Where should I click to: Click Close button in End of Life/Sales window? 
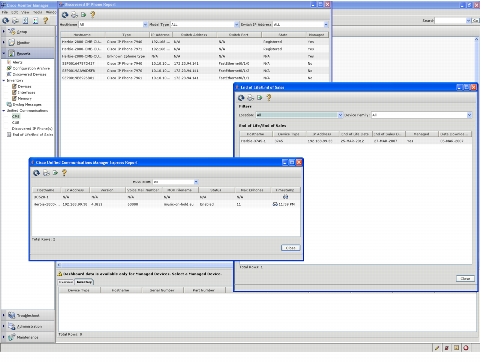pos(465,278)
